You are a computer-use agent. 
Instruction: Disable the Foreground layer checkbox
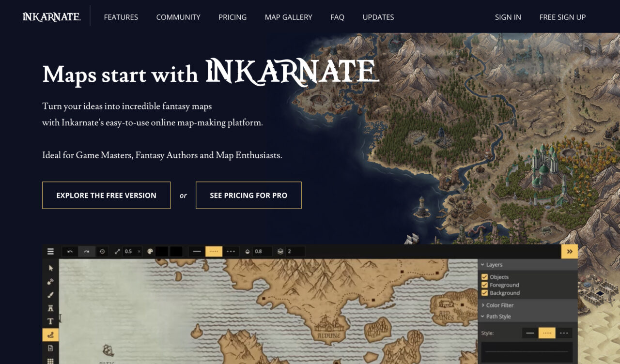click(x=485, y=285)
